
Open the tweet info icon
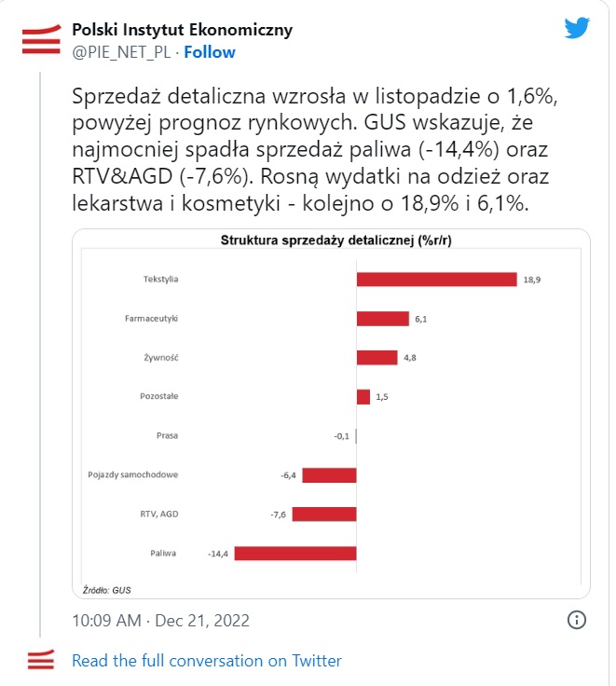click(576, 620)
